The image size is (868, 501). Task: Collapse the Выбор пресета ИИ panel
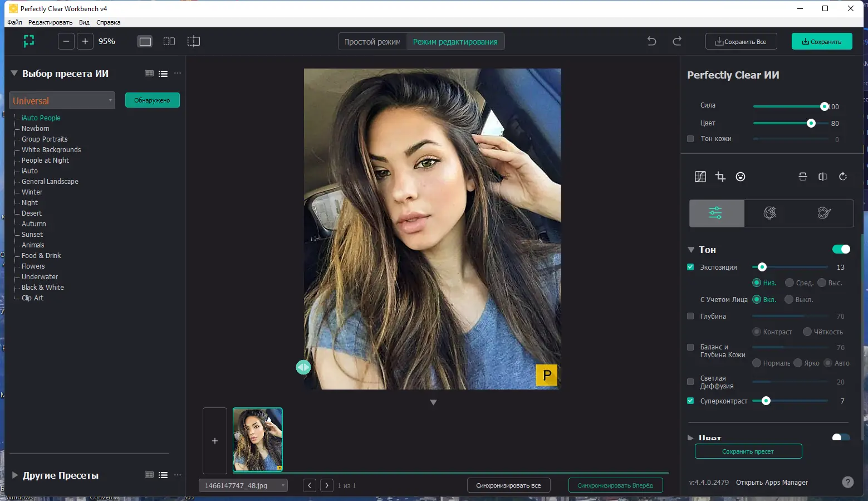point(14,73)
